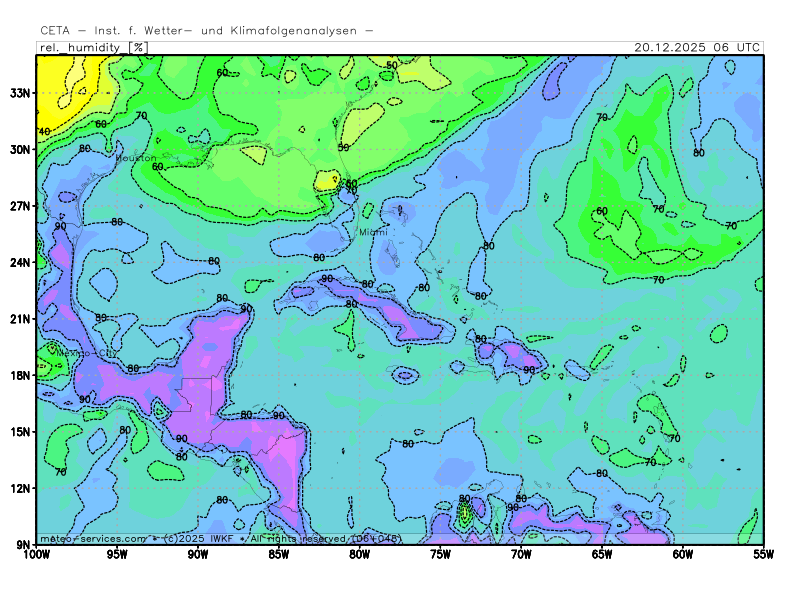Click the 100W longitude axis label
Viewport: 800px width, 600px height.
36,554
